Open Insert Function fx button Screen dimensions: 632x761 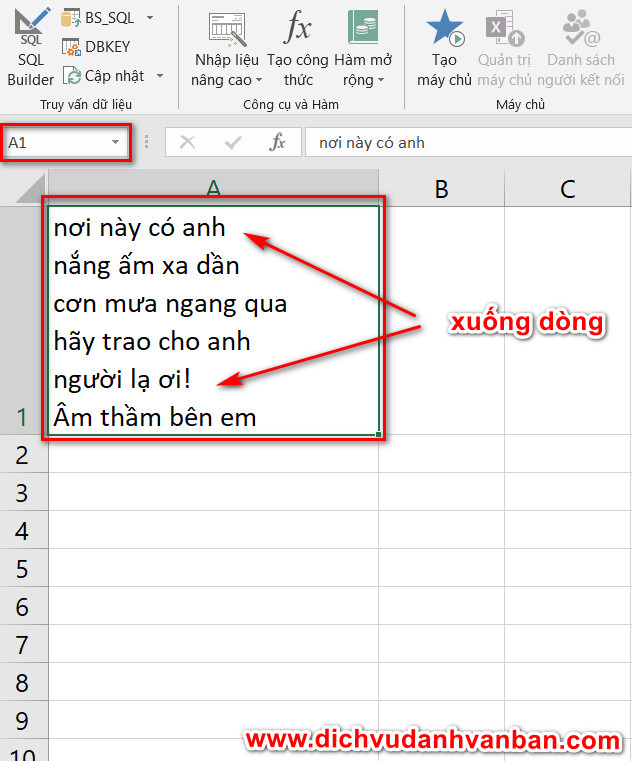pos(277,142)
